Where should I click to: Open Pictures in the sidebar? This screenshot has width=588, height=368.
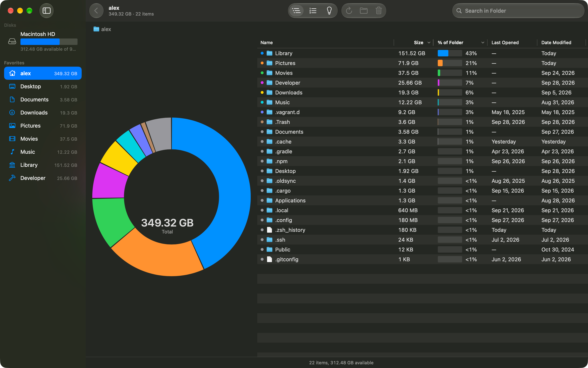point(43,126)
